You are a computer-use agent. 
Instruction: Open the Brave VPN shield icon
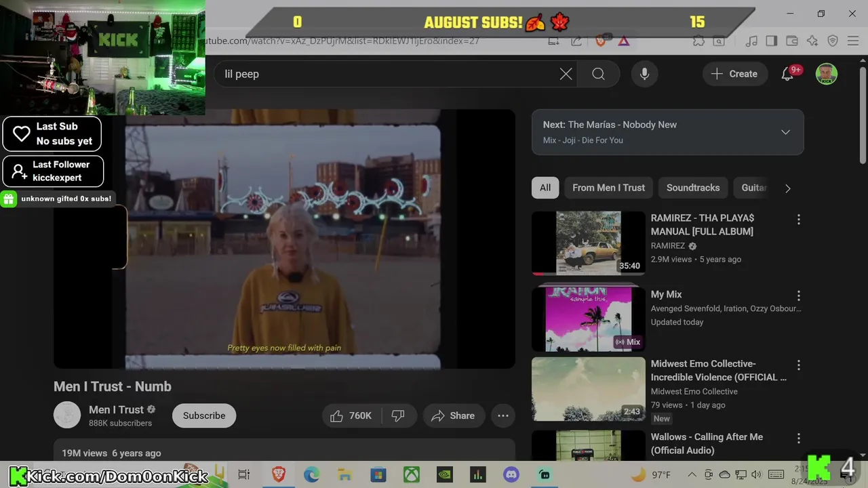click(833, 41)
